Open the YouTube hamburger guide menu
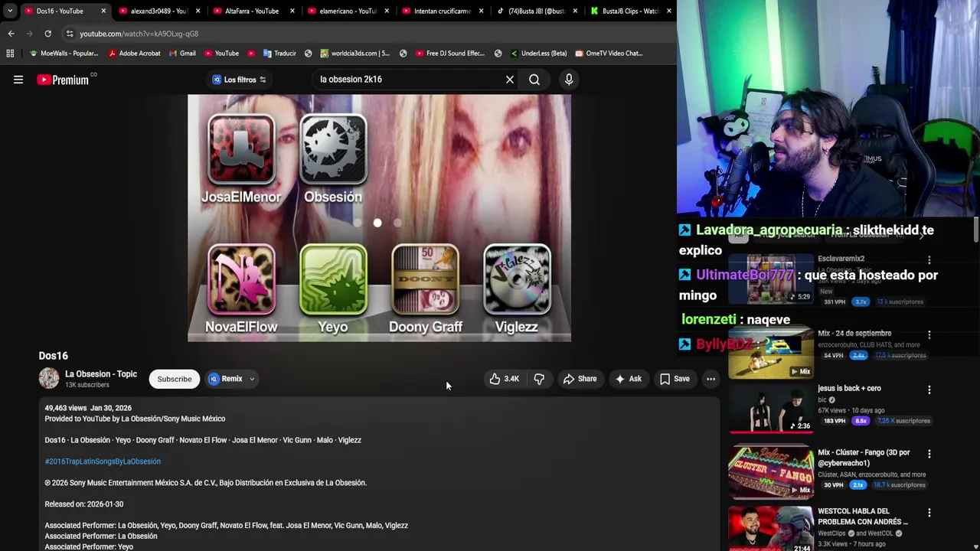Viewport: 980px width, 551px height. pos(18,80)
